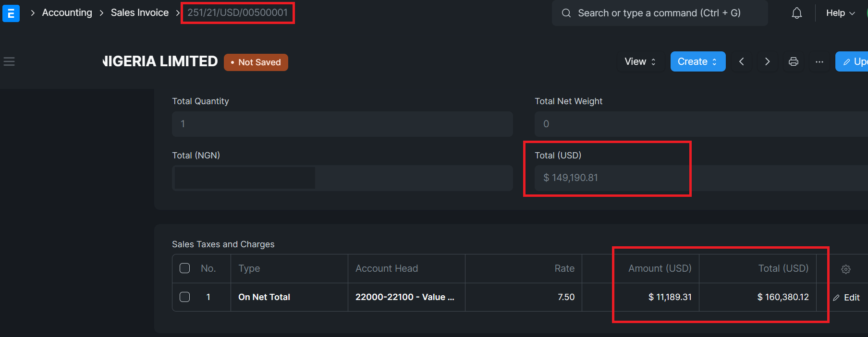
Task: Print the sales invoice
Action: click(793, 61)
